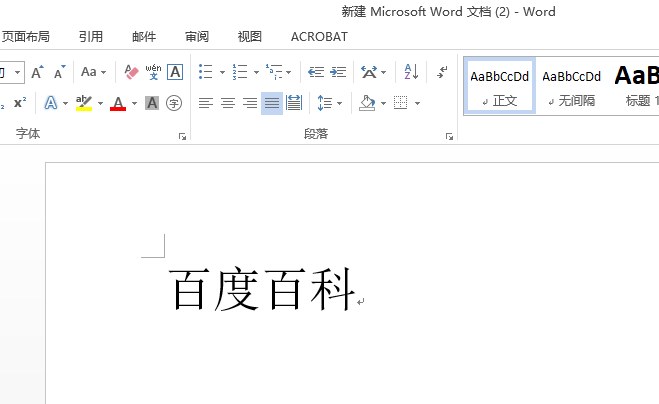The image size is (659, 404).
Task: Align text left
Action: tap(206, 103)
